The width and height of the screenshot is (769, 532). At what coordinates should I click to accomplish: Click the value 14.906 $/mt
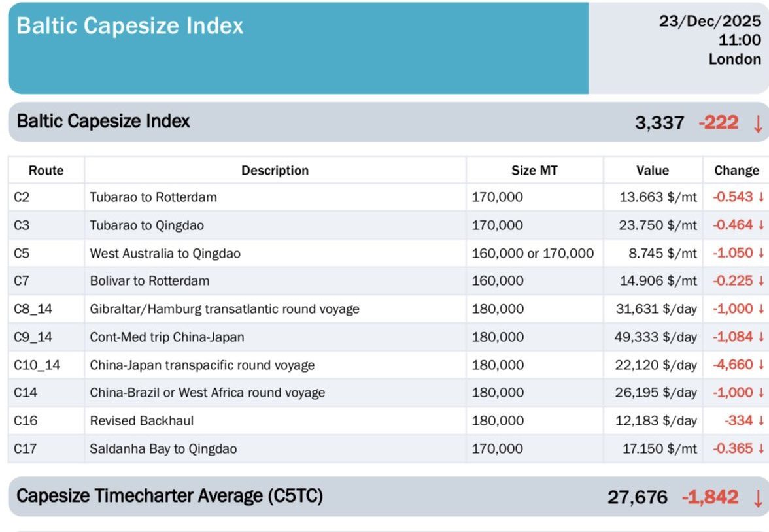click(658, 281)
